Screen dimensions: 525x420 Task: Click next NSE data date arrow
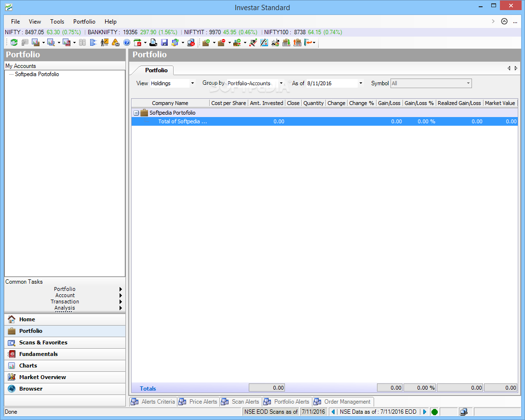pos(425,412)
